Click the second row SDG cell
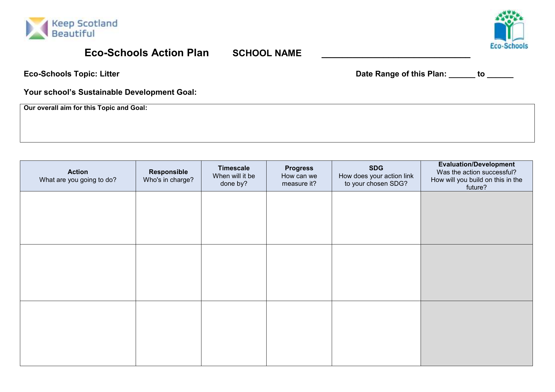 point(376,273)
